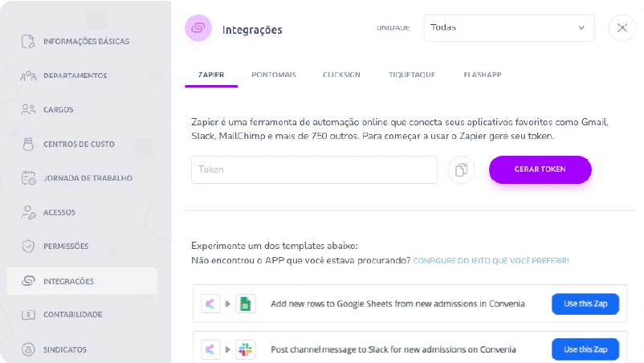
Task: Close the Integrações panel with X
Action: click(x=622, y=28)
